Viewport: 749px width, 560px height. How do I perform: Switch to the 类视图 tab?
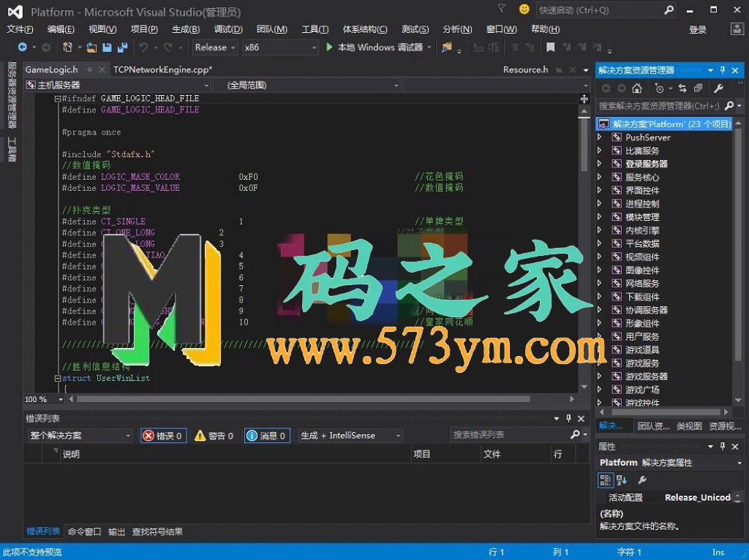tap(689, 425)
